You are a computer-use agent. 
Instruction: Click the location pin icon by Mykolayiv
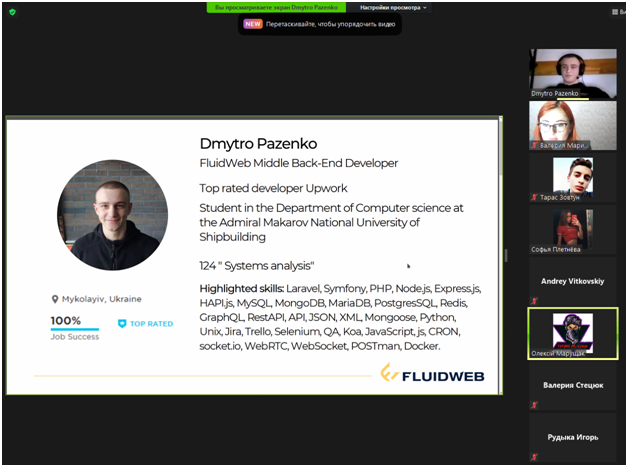tap(55, 299)
